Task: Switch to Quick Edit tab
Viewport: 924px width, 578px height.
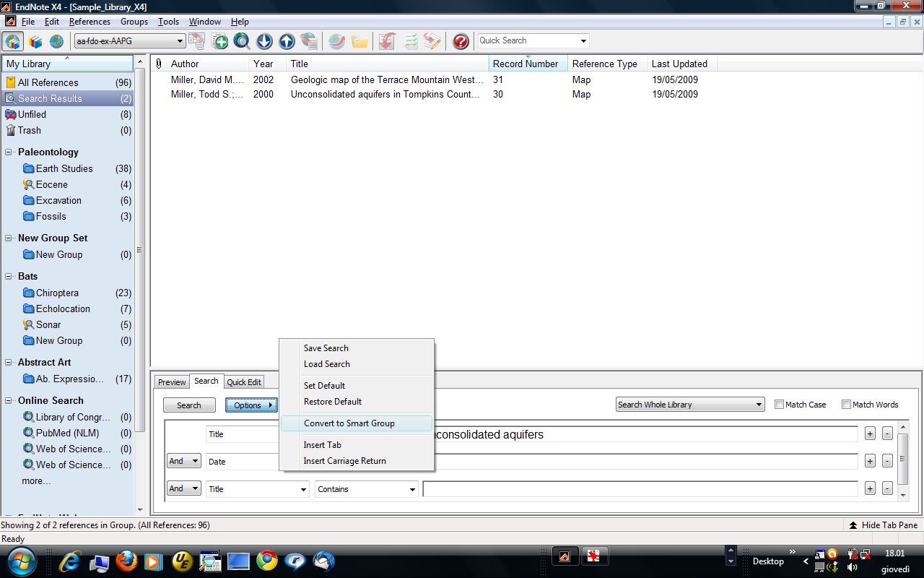Action: click(x=244, y=382)
